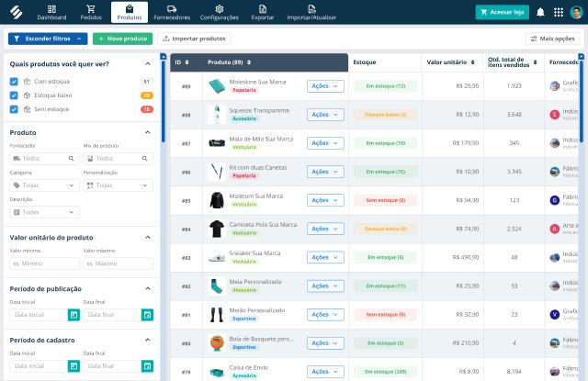Open Ações dropdown for Sneaker Sua Marca
The image size is (588, 381).
click(x=325, y=257)
